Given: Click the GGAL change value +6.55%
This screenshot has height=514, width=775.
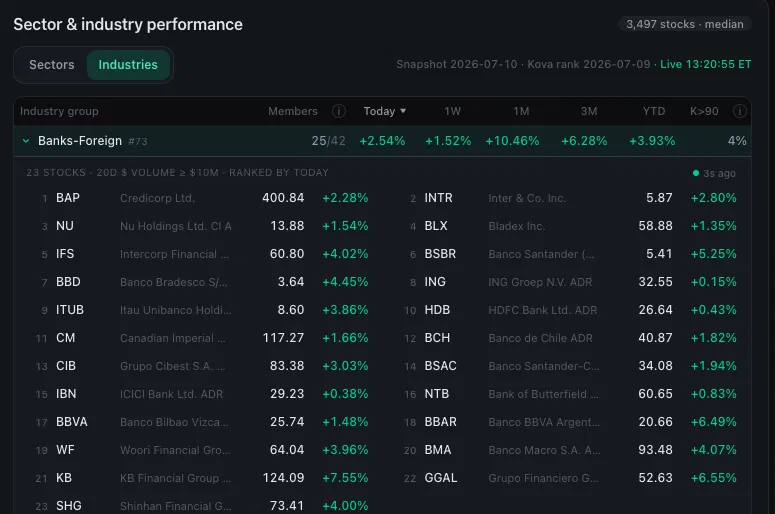Looking at the screenshot, I should (x=713, y=478).
